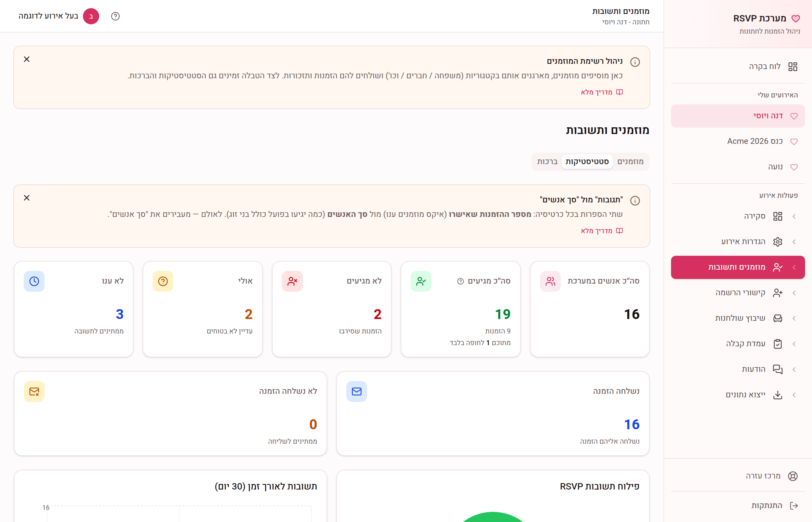This screenshot has height=522, width=812.
Task: Dismiss the ניהול רשימת המוזמנים info banner
Action: click(27, 59)
